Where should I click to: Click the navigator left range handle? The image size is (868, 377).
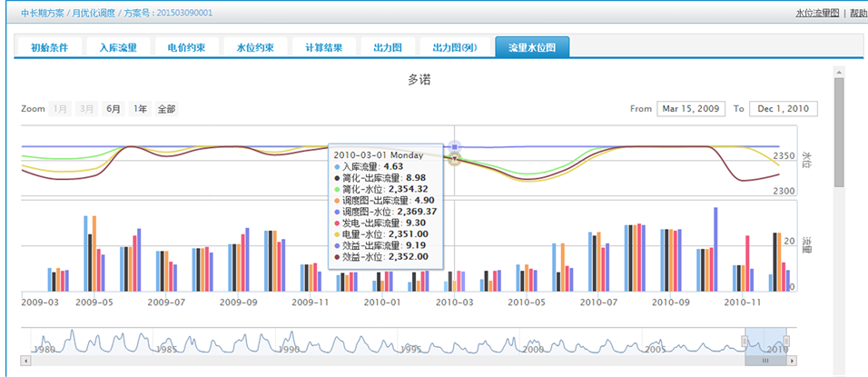(x=745, y=341)
